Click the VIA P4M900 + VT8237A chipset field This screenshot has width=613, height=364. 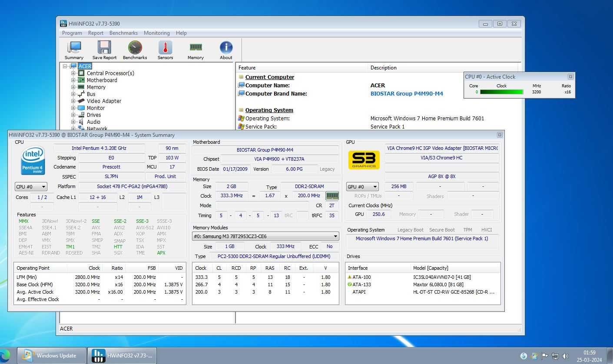pyautogui.click(x=279, y=159)
